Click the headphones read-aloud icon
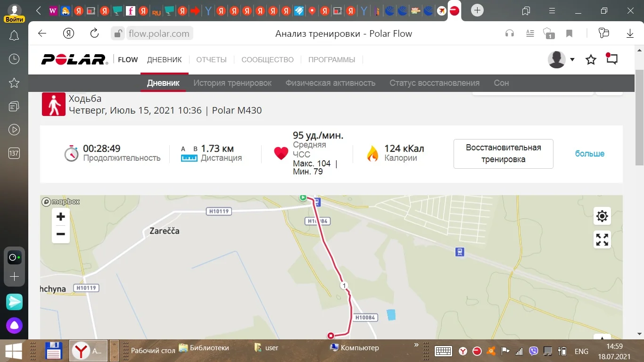The width and height of the screenshot is (644, 362). (x=509, y=33)
